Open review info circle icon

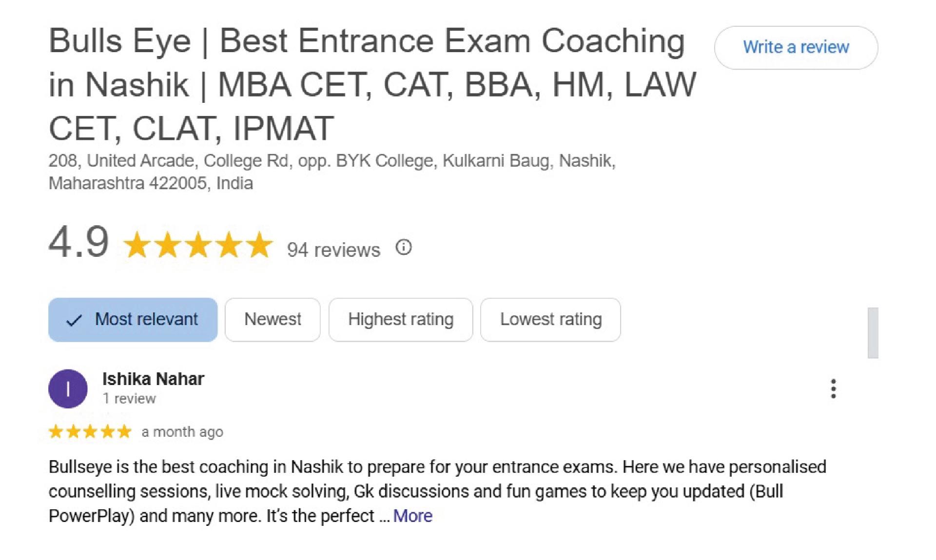404,247
